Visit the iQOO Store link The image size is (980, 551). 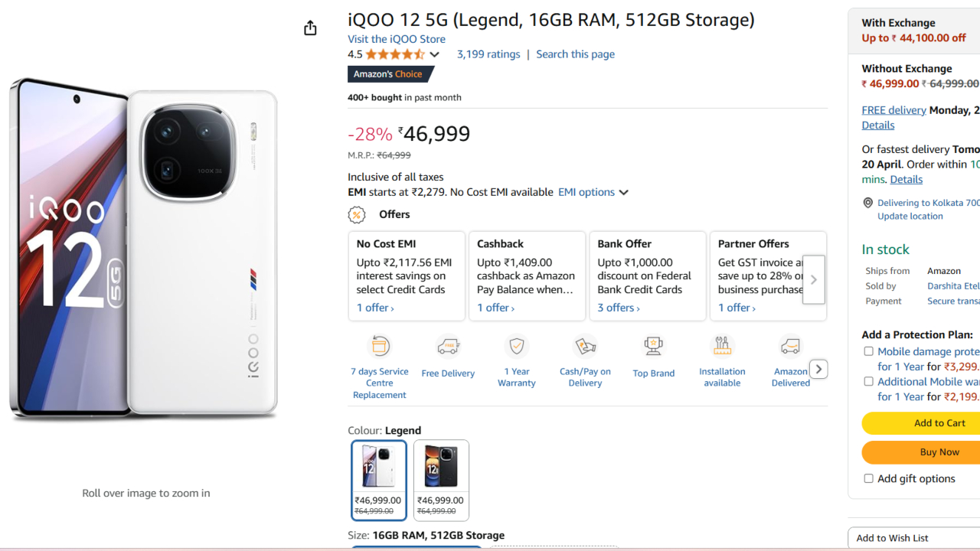tap(396, 39)
